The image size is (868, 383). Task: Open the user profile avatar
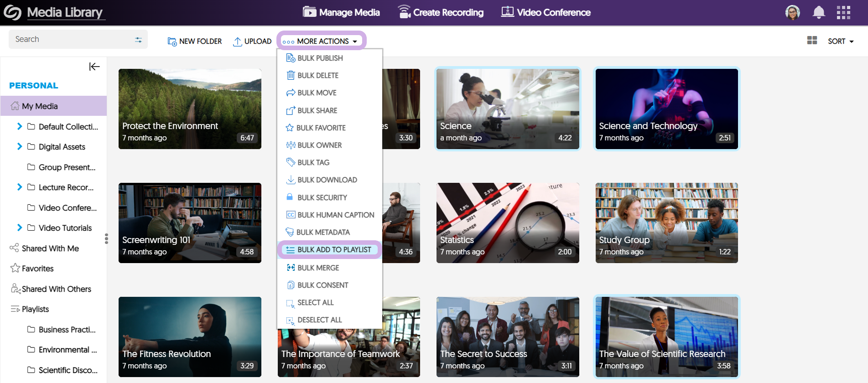coord(792,12)
